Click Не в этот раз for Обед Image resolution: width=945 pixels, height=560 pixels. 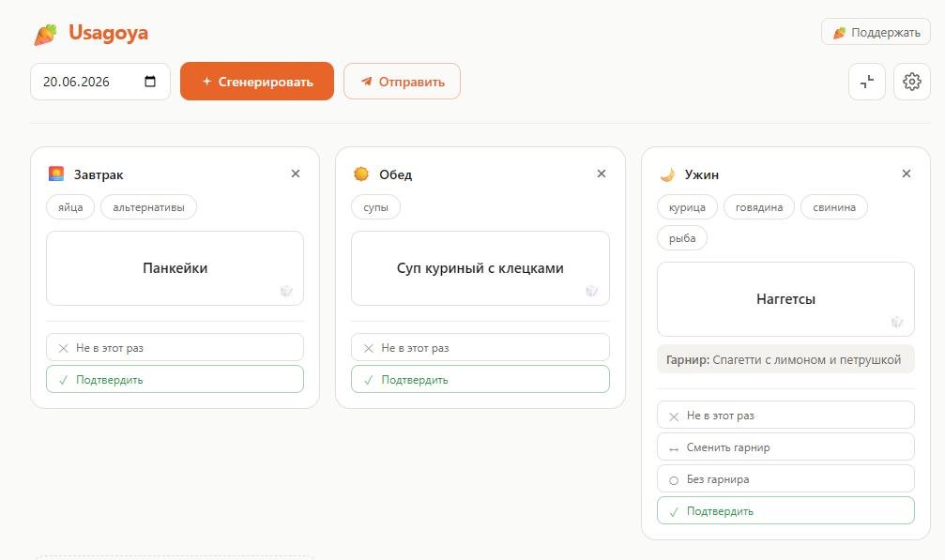click(x=480, y=347)
